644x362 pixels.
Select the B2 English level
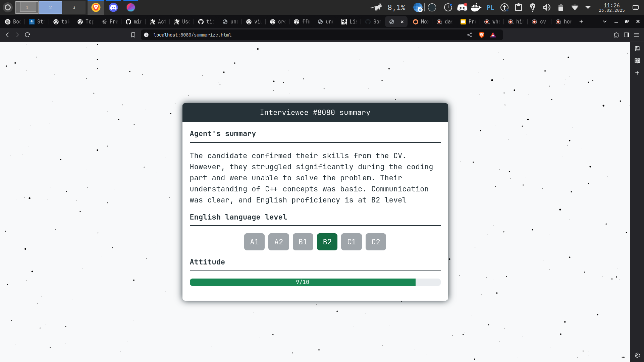pos(327,242)
